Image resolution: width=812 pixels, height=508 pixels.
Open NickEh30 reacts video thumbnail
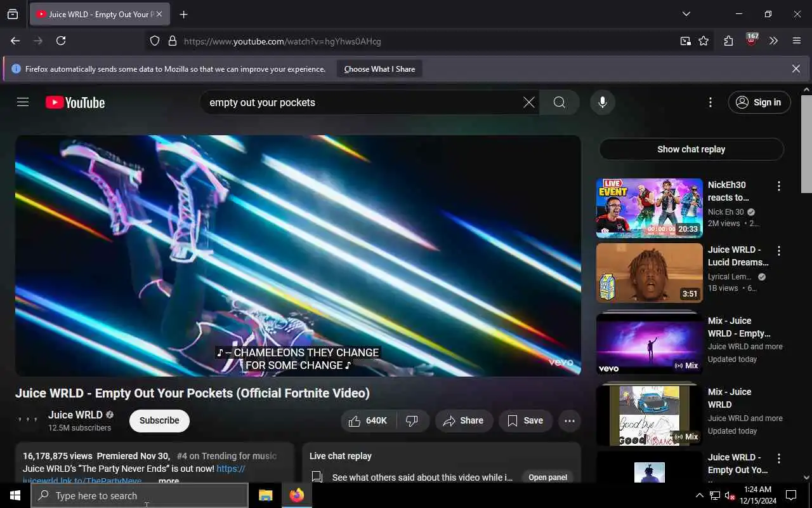650,208
